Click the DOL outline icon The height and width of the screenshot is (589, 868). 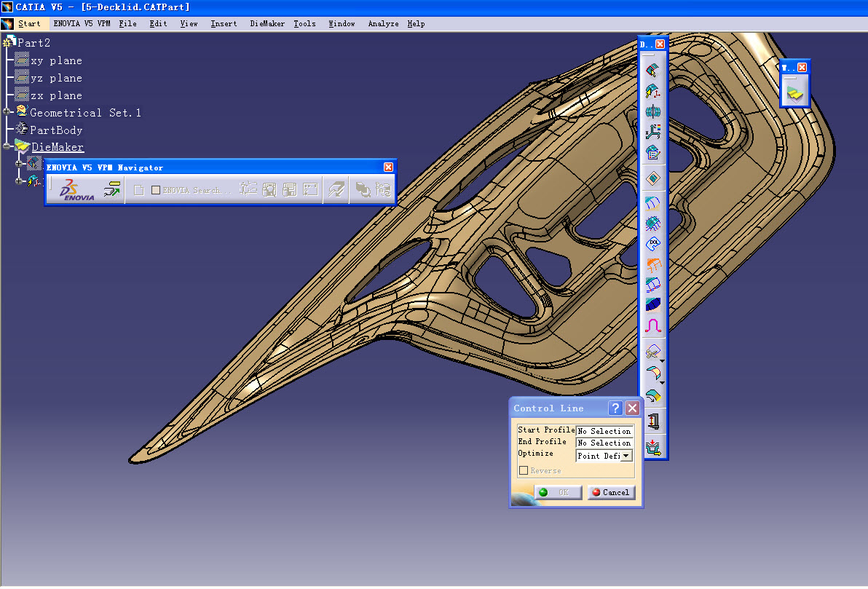point(653,244)
